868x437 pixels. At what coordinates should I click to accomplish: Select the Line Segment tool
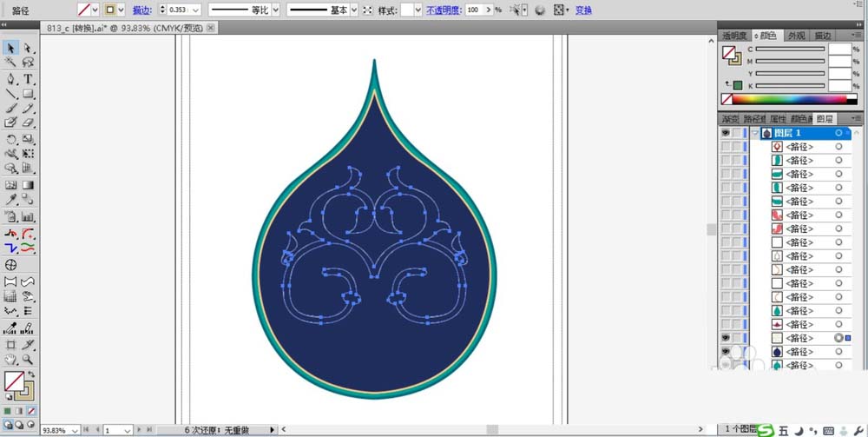pos(10,94)
